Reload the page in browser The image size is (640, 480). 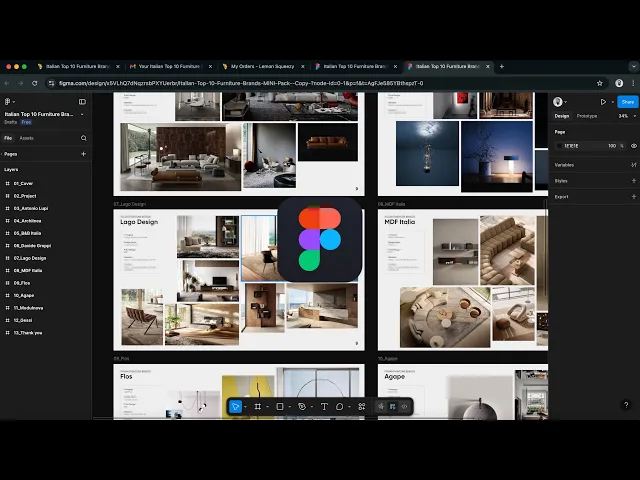[35, 83]
